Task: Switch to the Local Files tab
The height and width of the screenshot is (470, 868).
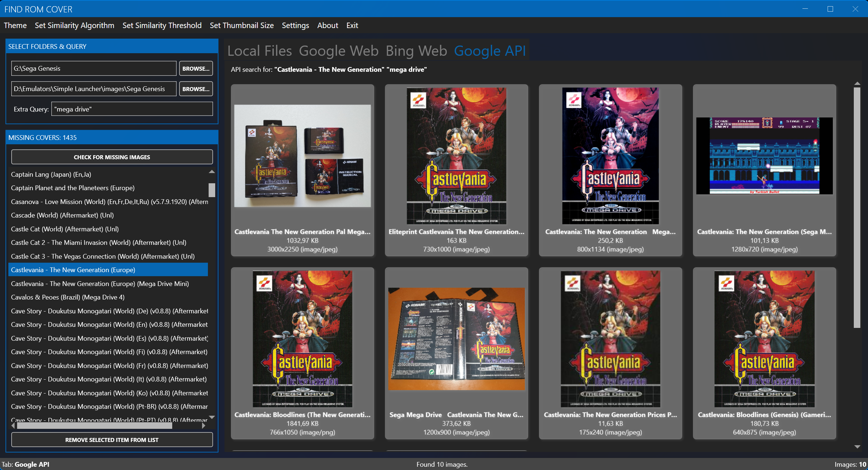Action: (x=260, y=51)
